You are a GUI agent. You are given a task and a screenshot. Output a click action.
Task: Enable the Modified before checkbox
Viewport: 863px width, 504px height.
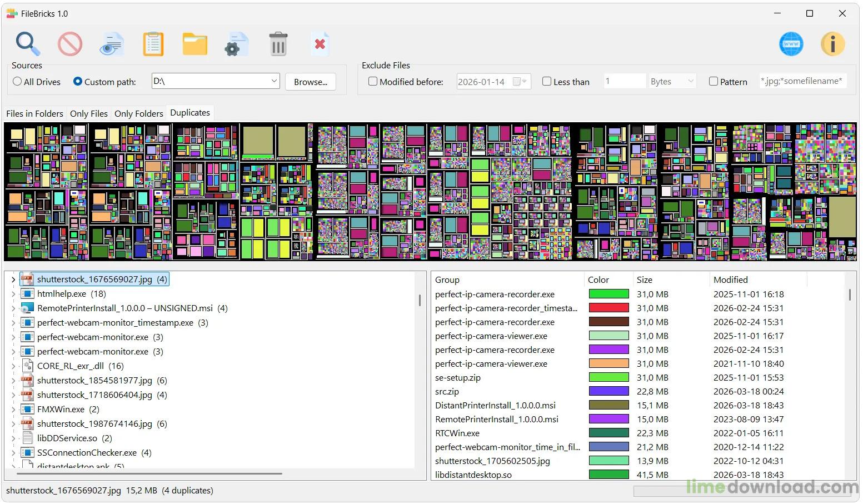[x=373, y=82]
